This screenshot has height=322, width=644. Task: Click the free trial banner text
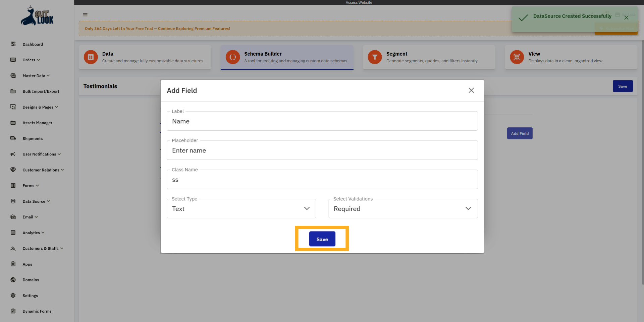(x=157, y=28)
